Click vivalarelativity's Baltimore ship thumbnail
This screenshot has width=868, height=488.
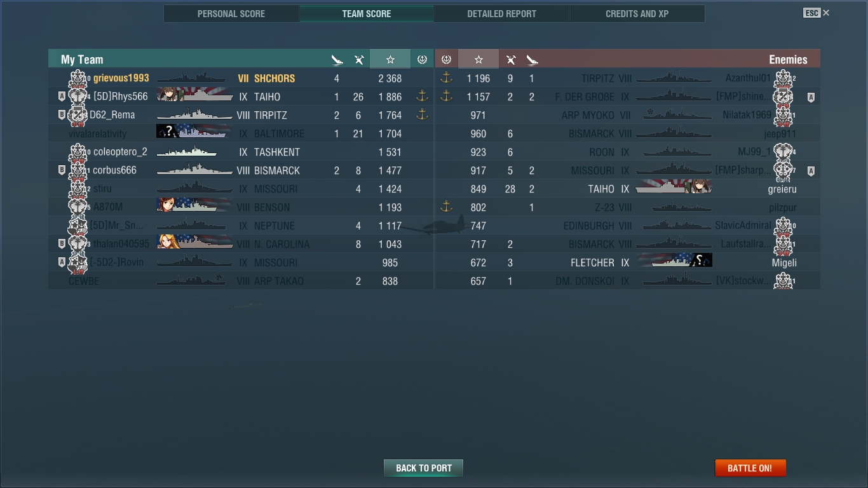tap(194, 133)
